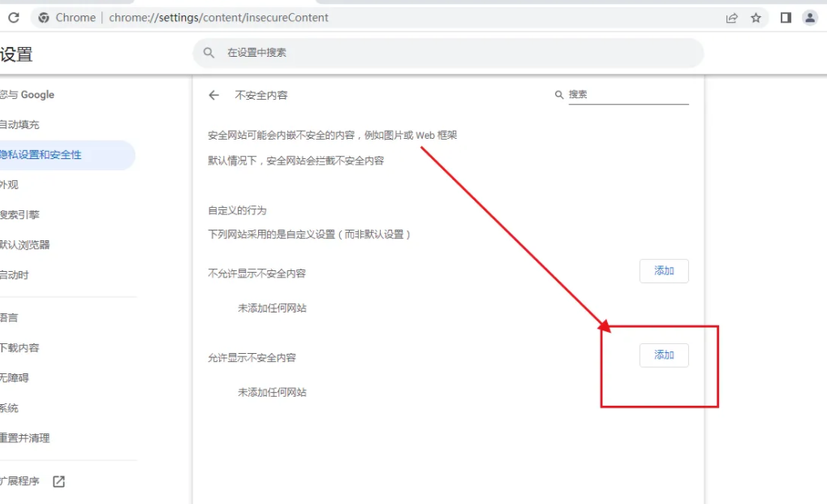Click the search icon beside 搜索 field
The image size is (827, 504).
[x=559, y=95]
